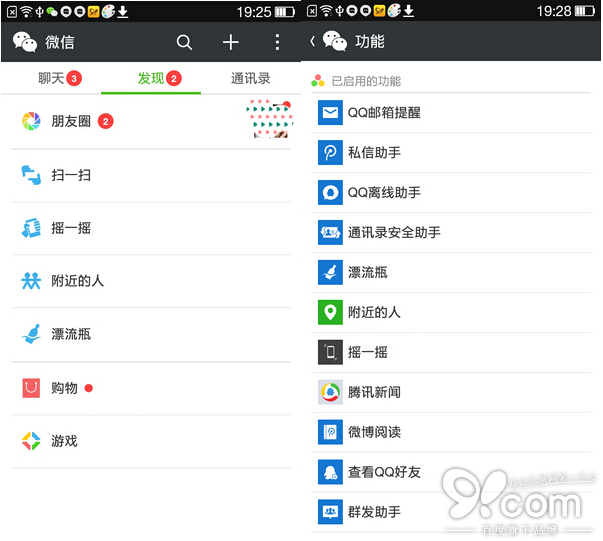603x541 pixels.
Task: Open the 扫一扫 scan icon
Action: point(31,175)
